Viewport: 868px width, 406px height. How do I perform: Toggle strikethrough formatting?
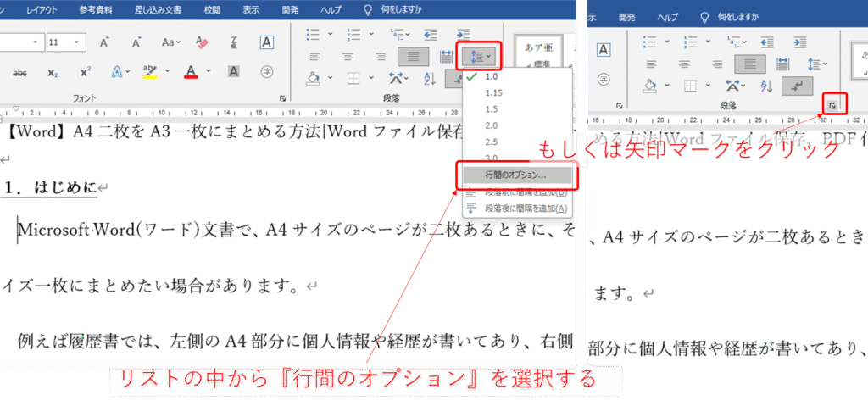click(x=19, y=73)
